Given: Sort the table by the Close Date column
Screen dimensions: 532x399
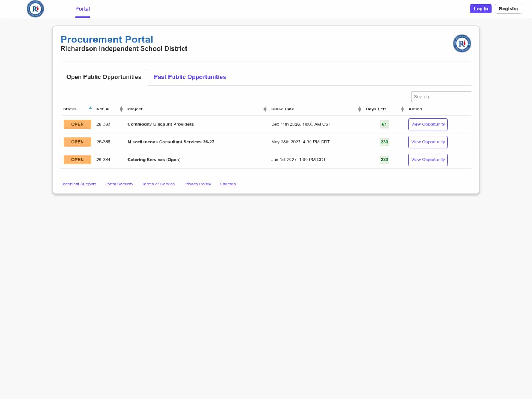Looking at the screenshot, I should pos(316,109).
